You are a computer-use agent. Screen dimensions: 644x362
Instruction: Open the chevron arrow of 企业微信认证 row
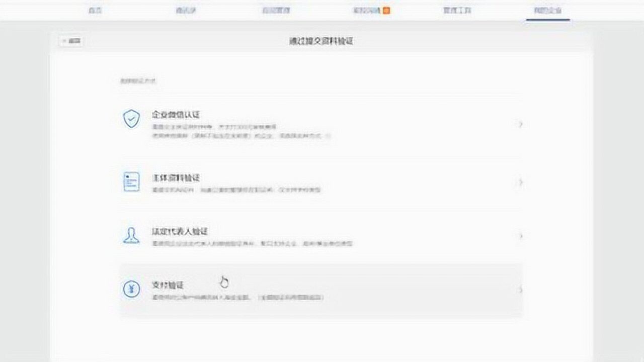click(x=521, y=124)
